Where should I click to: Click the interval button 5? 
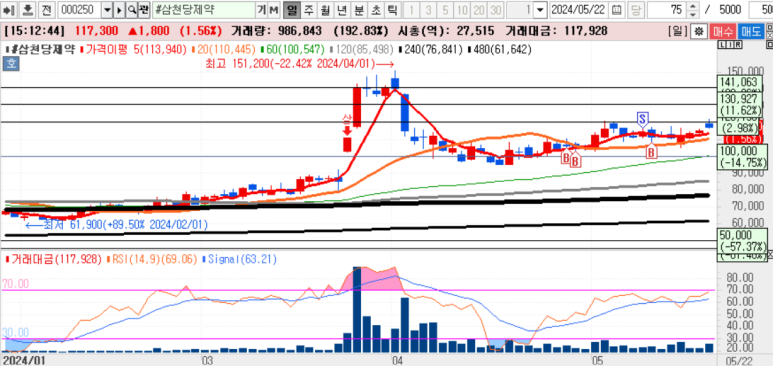[x=445, y=9]
